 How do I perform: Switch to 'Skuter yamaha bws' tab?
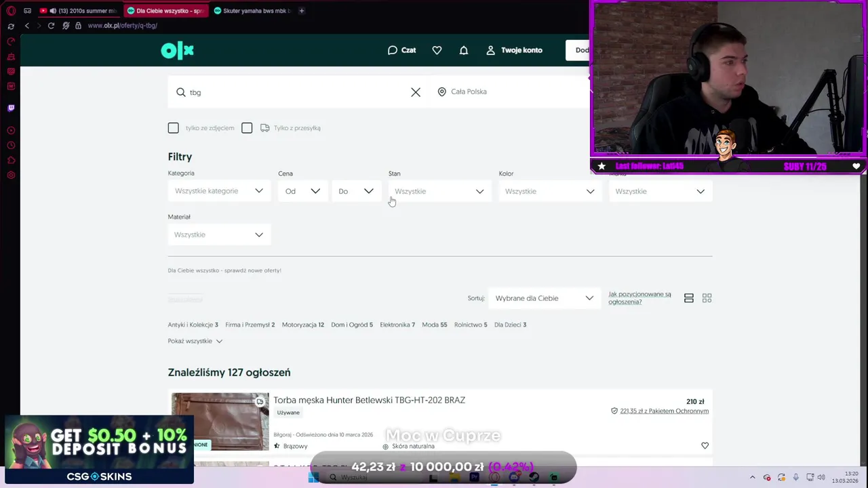(x=252, y=11)
